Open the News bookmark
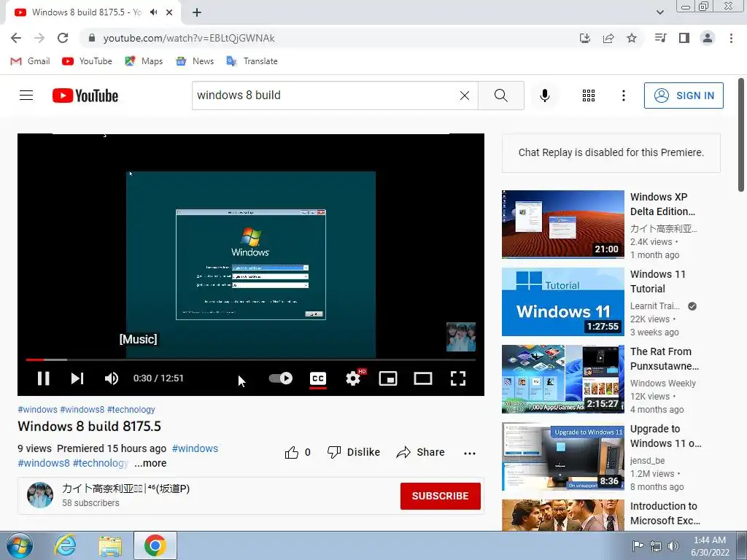The width and height of the screenshot is (747, 560). (x=195, y=61)
